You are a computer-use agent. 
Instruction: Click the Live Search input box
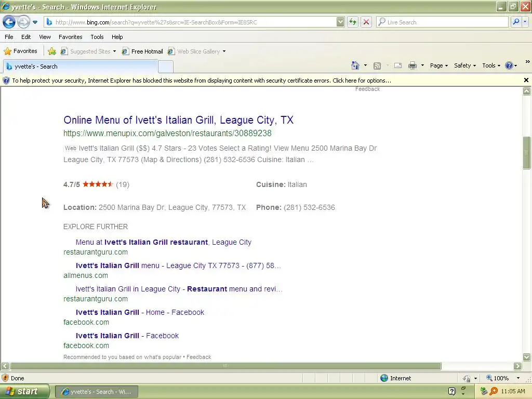(x=442, y=22)
